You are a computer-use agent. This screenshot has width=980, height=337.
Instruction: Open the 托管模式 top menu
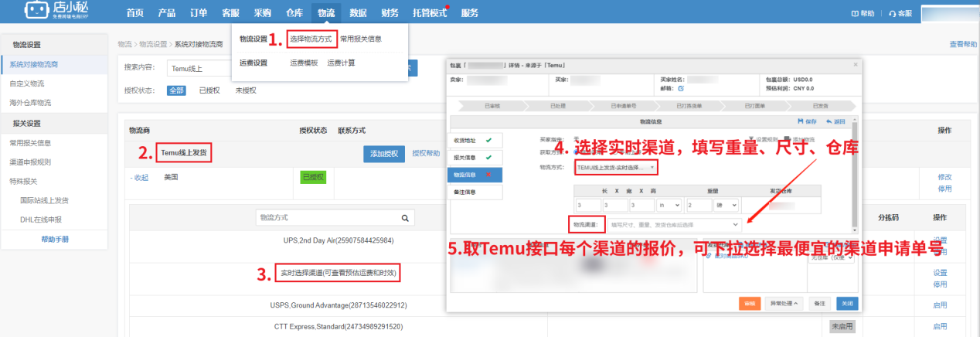[430, 13]
